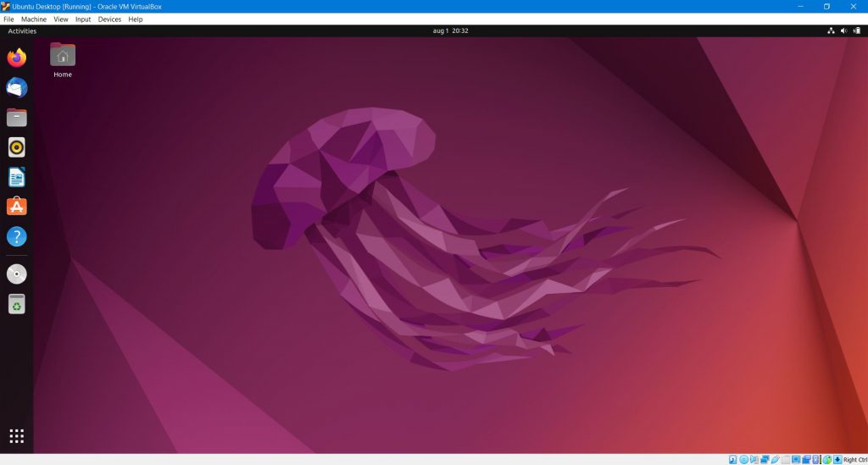Open the Devices menu
This screenshot has width=868, height=465.
(x=109, y=19)
